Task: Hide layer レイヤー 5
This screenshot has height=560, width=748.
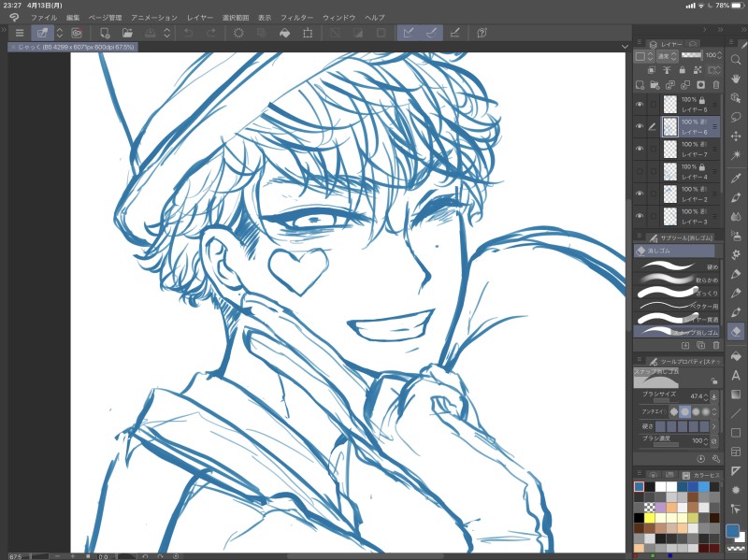Action: tap(640, 104)
